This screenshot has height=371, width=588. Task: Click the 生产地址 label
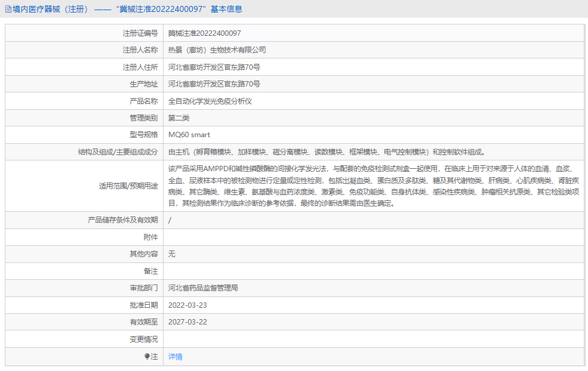[144, 84]
